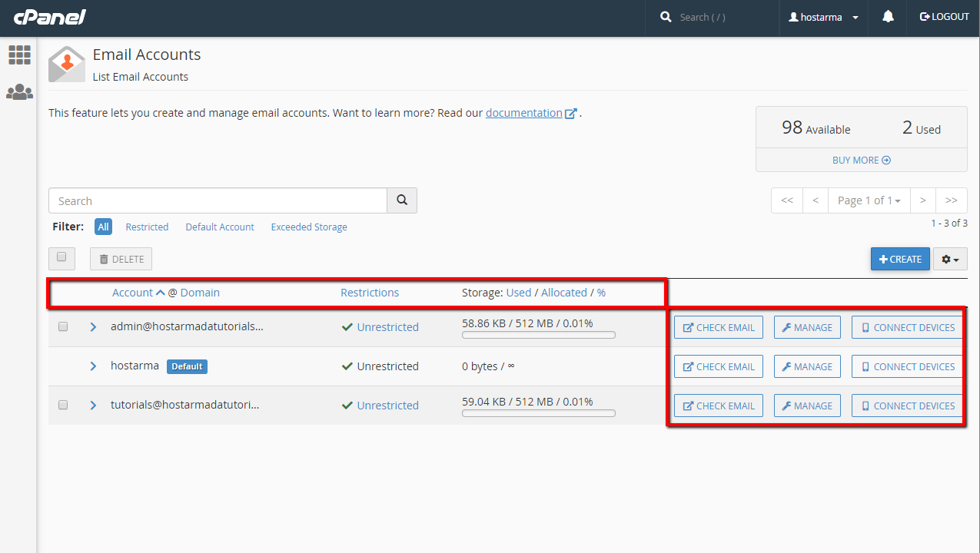Viewport: 980px width, 553px height.
Task: Tick the admin account checkbox
Action: (63, 326)
